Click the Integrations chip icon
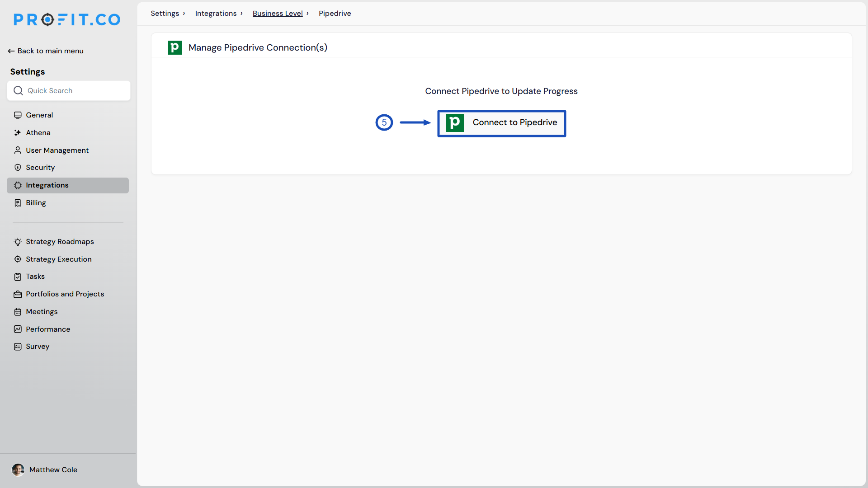This screenshot has height=488, width=868. click(18, 185)
